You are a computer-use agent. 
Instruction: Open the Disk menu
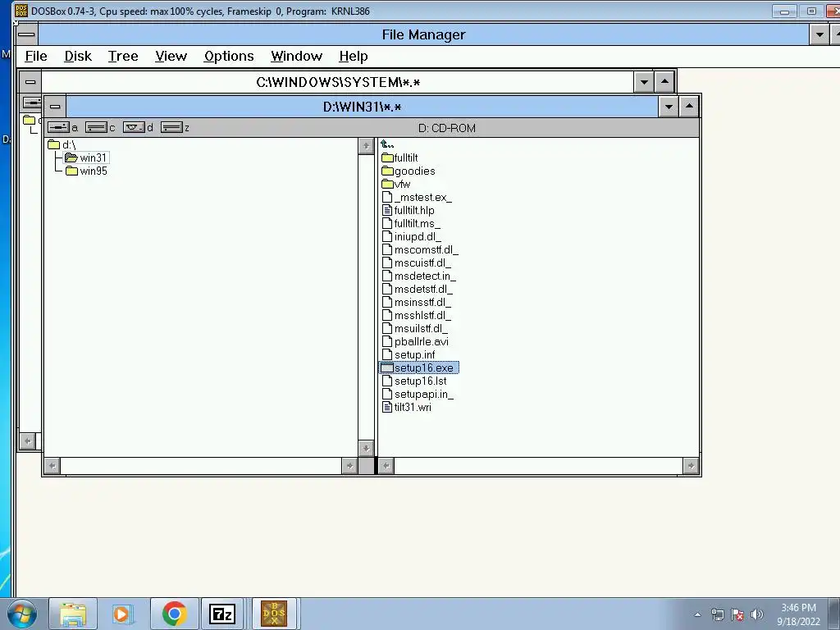[x=78, y=57]
